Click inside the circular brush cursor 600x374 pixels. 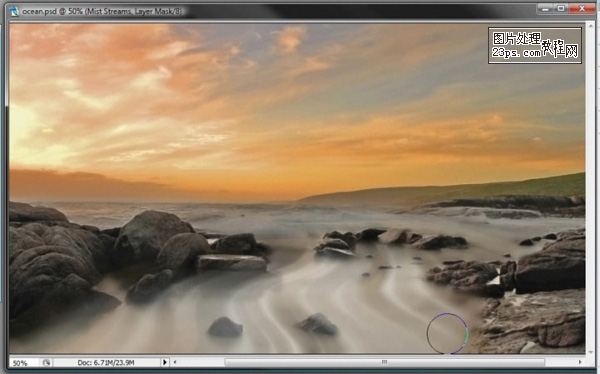(x=447, y=333)
